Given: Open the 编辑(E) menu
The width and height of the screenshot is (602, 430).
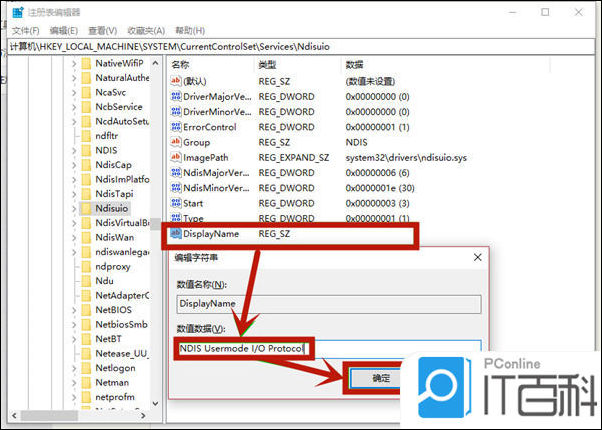Looking at the screenshot, I should click(x=64, y=31).
